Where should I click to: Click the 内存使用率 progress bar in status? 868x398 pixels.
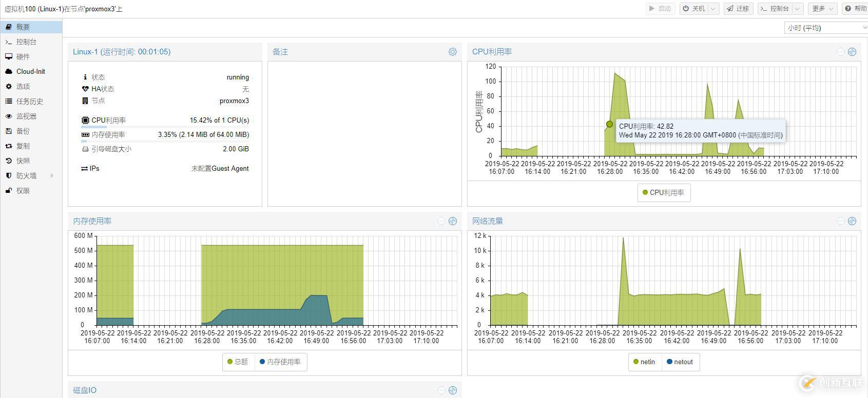(165, 141)
